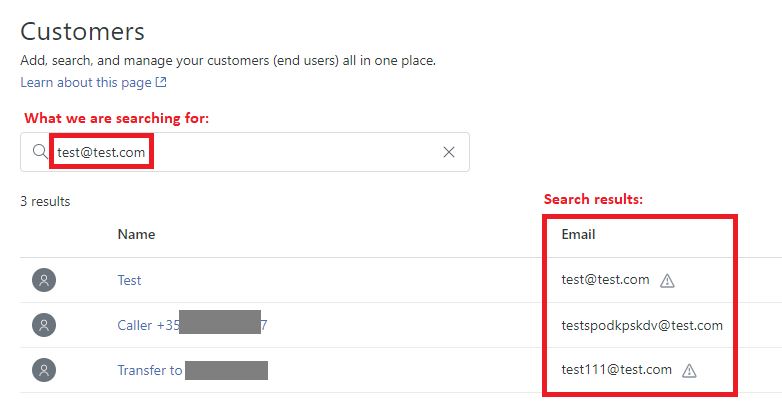Click the 3 results count text

tap(45, 201)
